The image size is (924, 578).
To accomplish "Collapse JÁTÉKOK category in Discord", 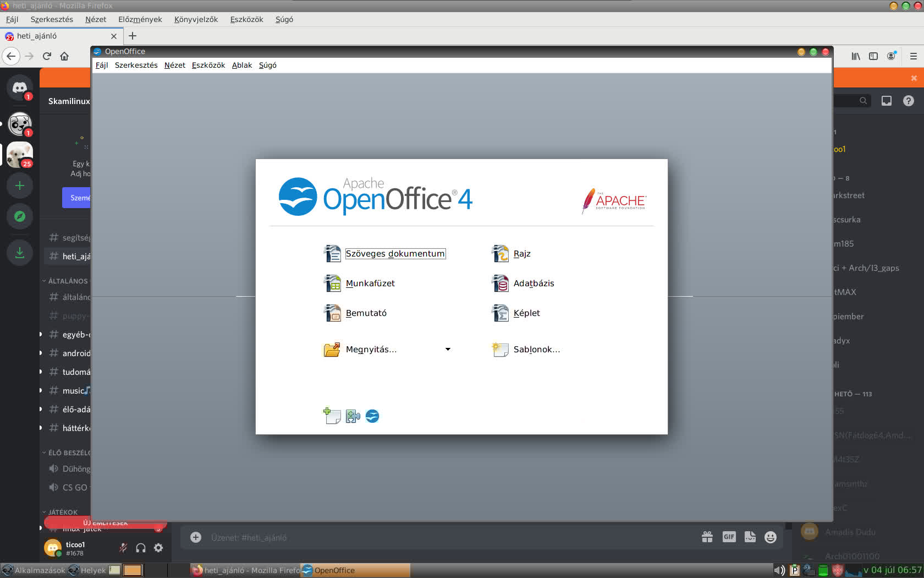I will coord(61,512).
